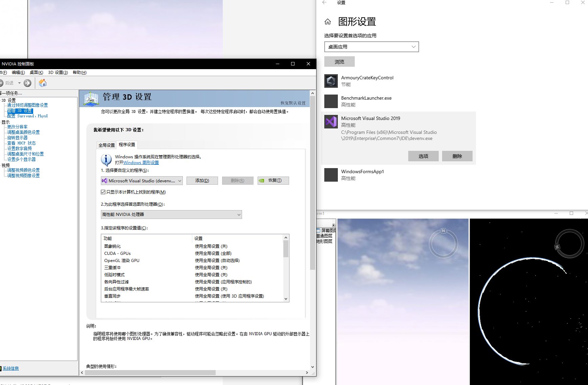588x385 pixels.
Task: Select 设置数字音频 tree item
Action: coord(19,149)
